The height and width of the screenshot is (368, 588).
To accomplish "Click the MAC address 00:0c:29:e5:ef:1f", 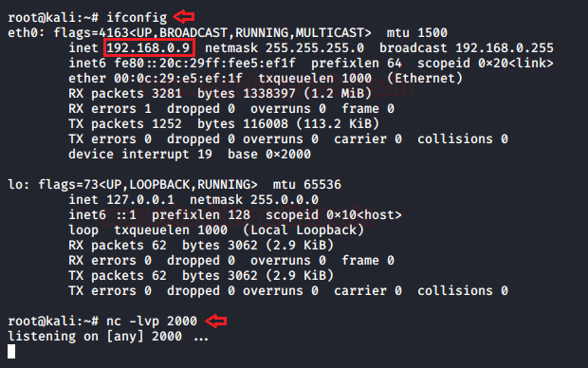I will point(178,79).
